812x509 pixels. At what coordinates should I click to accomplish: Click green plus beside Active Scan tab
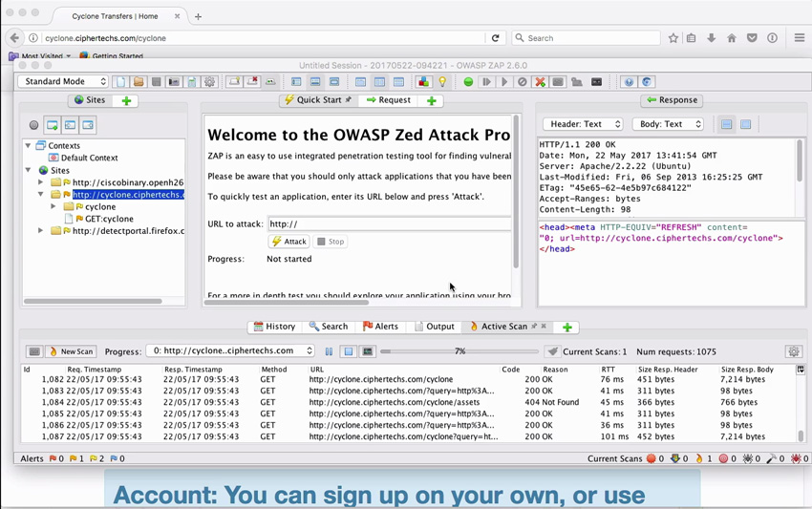coord(567,328)
